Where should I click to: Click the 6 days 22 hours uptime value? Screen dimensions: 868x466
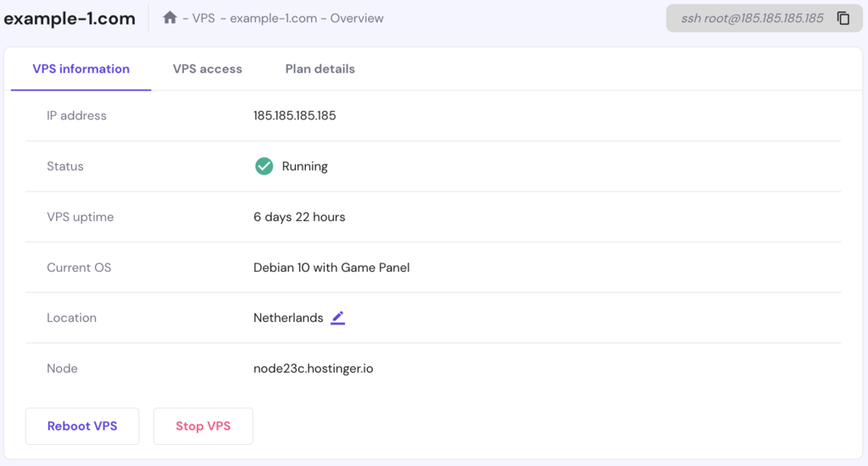coord(299,217)
